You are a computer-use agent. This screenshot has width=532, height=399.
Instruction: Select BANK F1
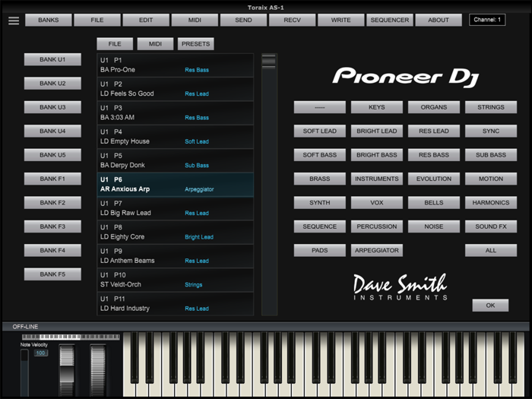click(52, 179)
